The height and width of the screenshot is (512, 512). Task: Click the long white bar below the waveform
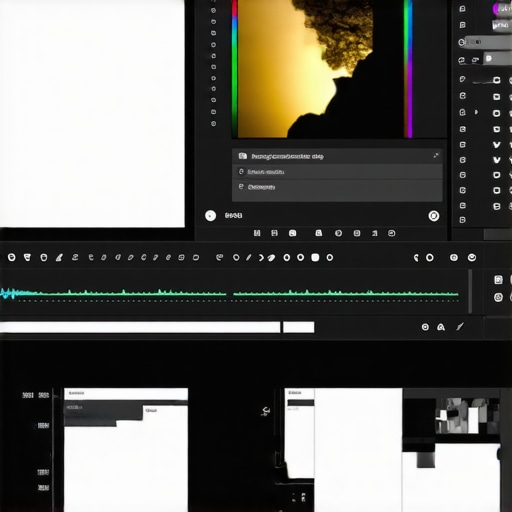tap(140, 327)
